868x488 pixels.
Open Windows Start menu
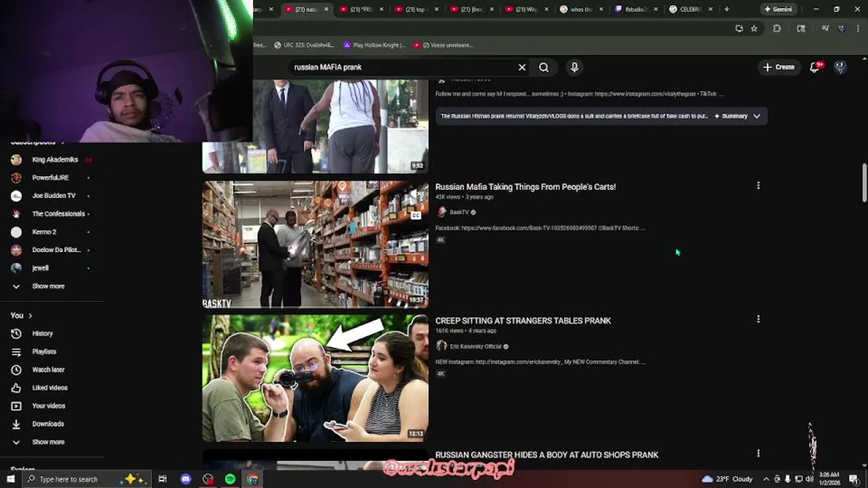(9, 479)
